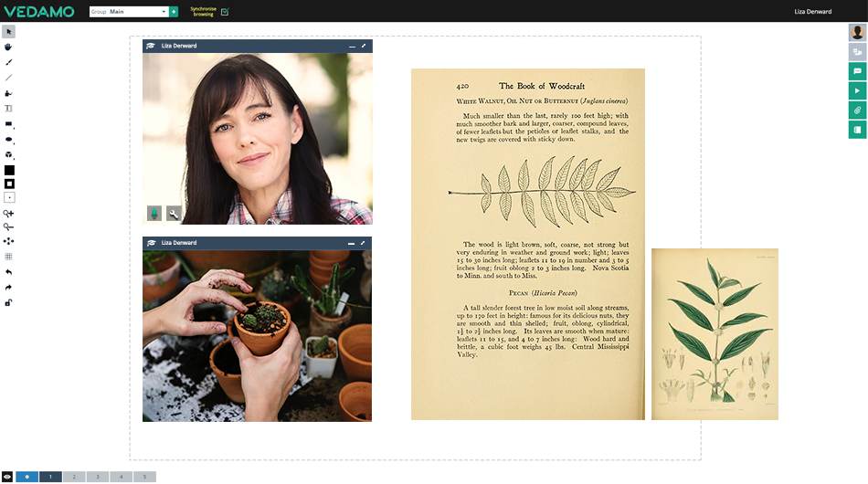
Task: Minimize the bottom plant-potting video window
Action: (x=351, y=244)
